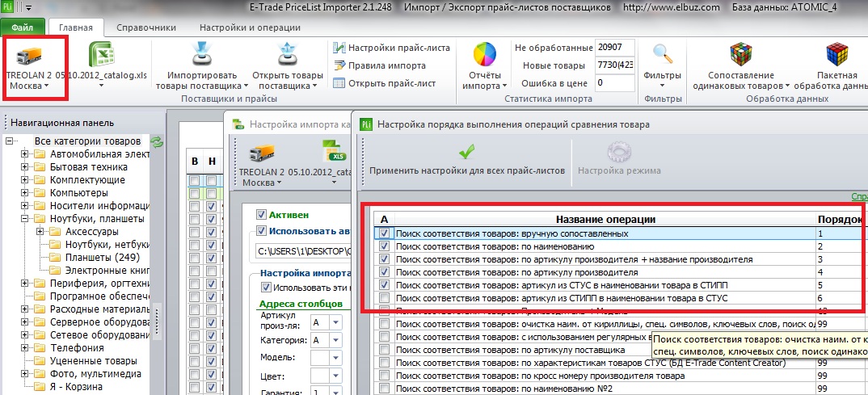The image size is (868, 395).
Task: Open the 05.10.2012_catalog.xls Excel icon in ribbon
Action: coord(101,56)
